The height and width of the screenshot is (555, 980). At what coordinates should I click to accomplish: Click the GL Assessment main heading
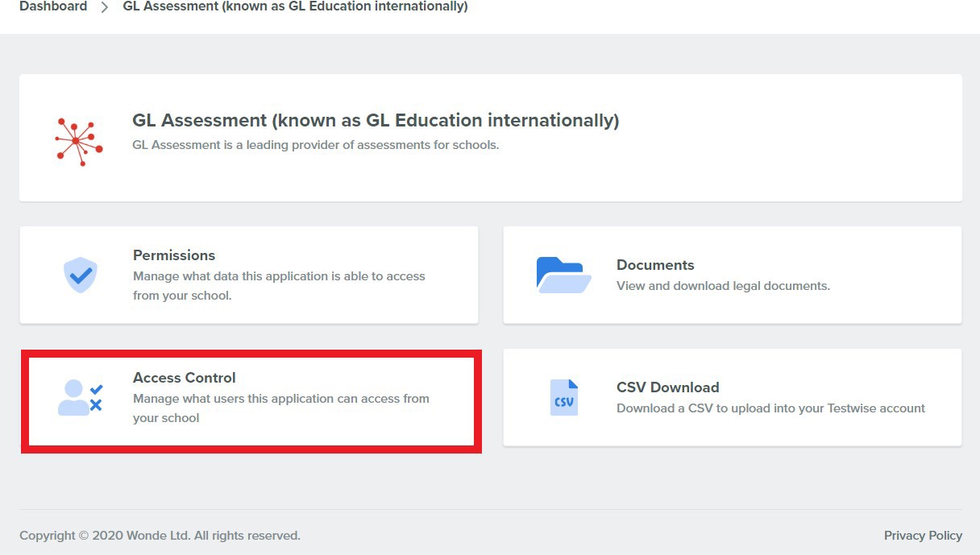click(x=376, y=120)
